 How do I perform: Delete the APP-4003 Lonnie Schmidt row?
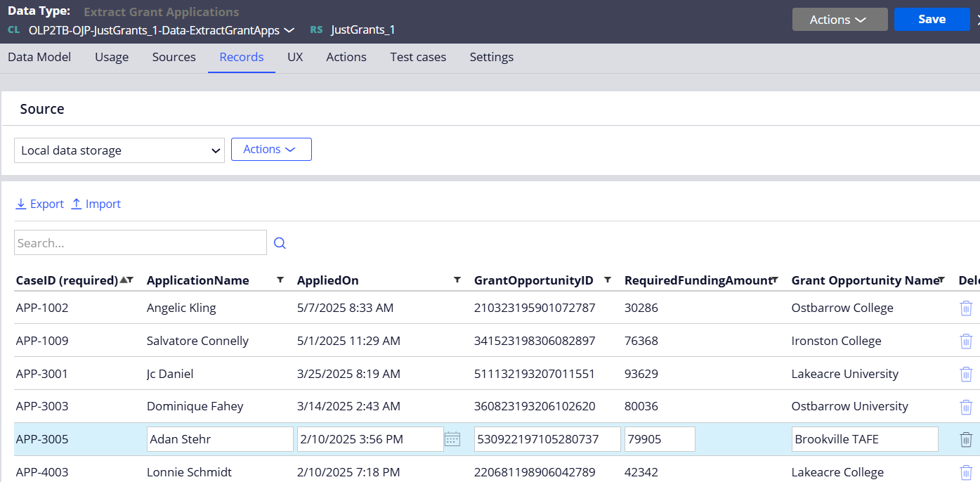pos(966,472)
